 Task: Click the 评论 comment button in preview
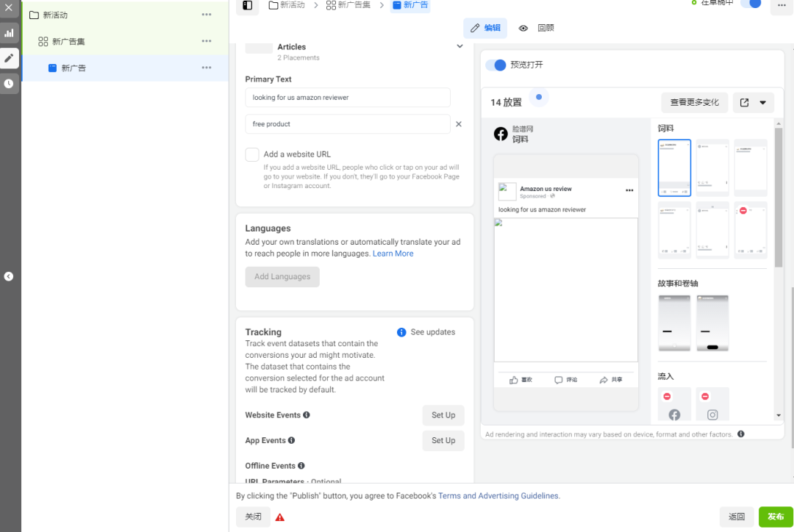click(x=565, y=380)
